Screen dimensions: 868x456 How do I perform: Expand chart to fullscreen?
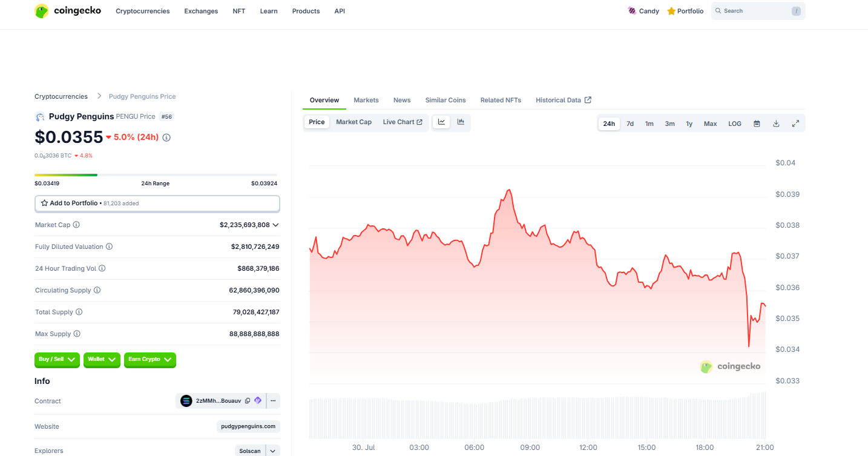tap(795, 124)
